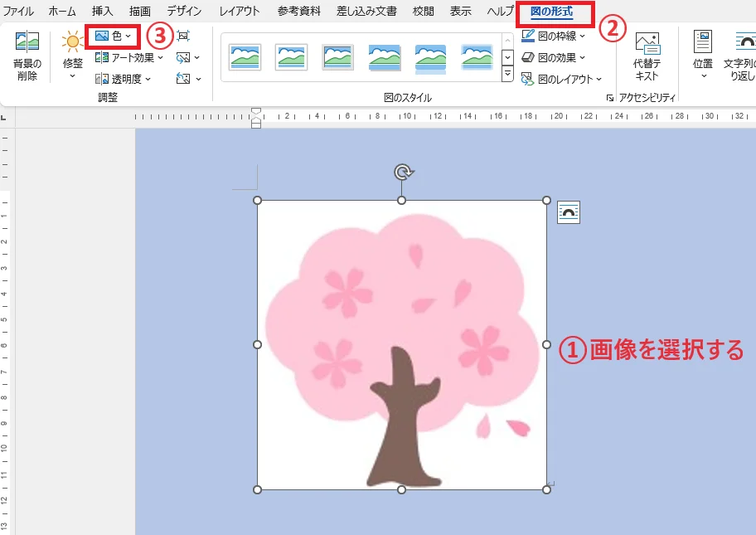This screenshot has height=535, width=756.
Task: Open the 透明度 transparency dropdown
Action: coord(123,79)
